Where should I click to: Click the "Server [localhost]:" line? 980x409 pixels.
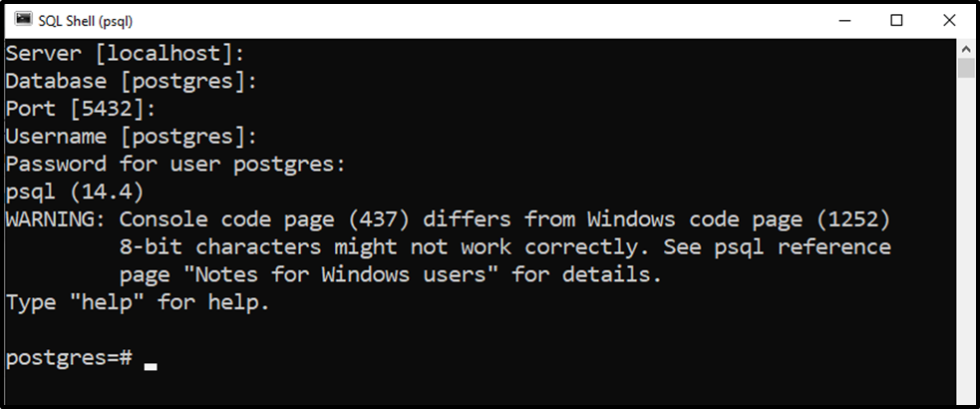pyautogui.click(x=125, y=54)
